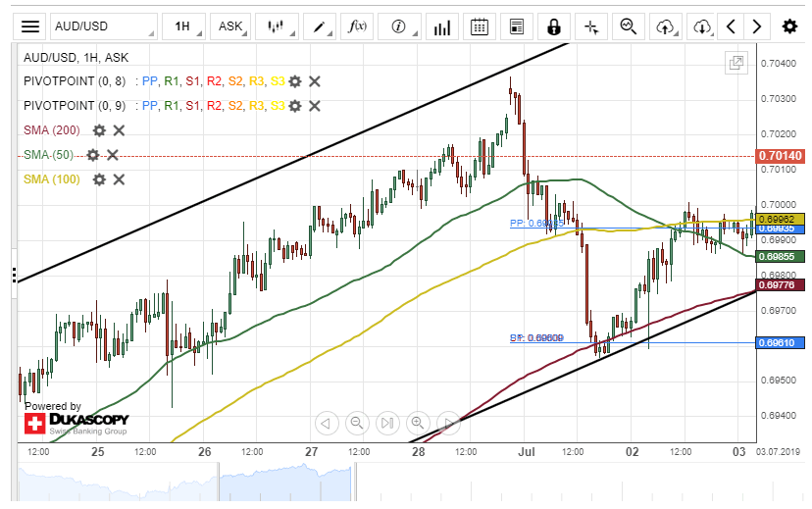Change the 1H timeframe dropdown
The image size is (812, 509).
[x=183, y=26]
